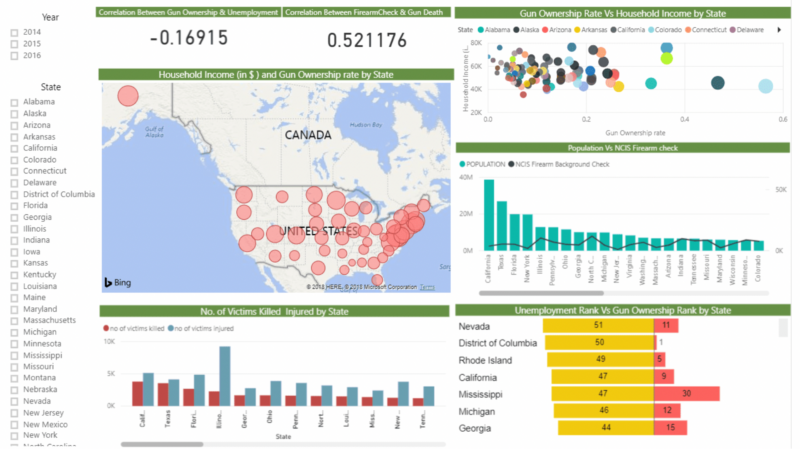Click the rank chart vertical scrollbar
This screenshot has width=800, height=449.
783,329
